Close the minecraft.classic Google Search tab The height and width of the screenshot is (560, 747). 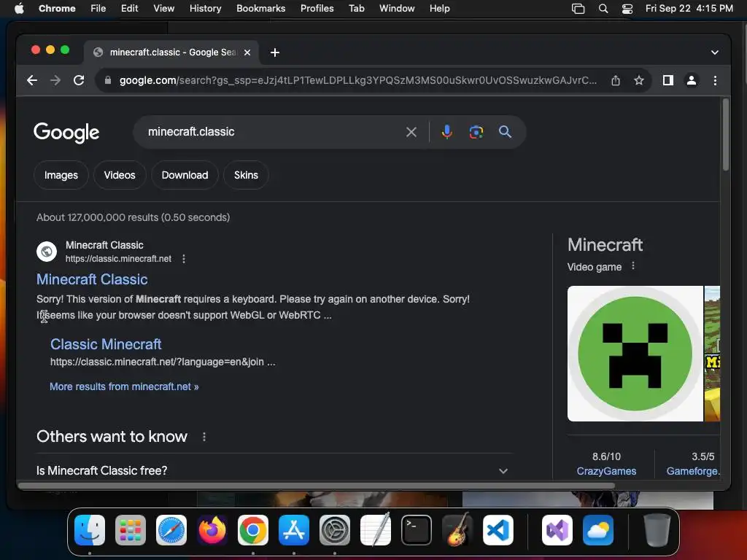247,52
